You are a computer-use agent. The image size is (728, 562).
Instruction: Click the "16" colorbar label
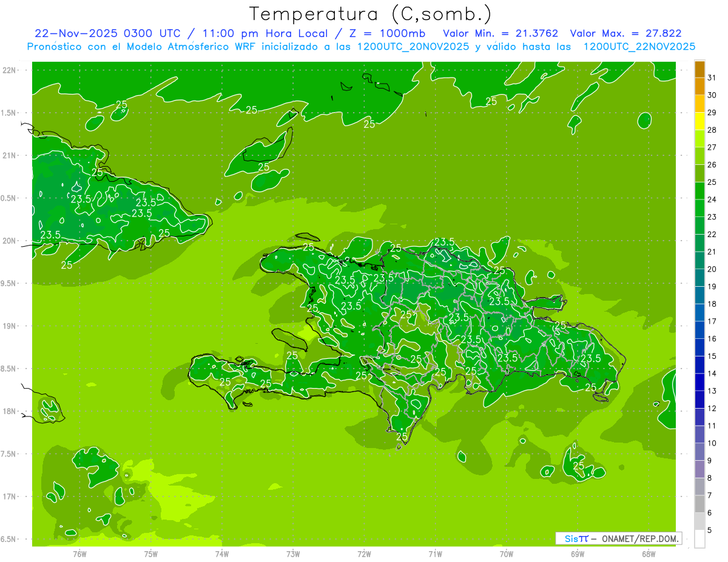(712, 338)
